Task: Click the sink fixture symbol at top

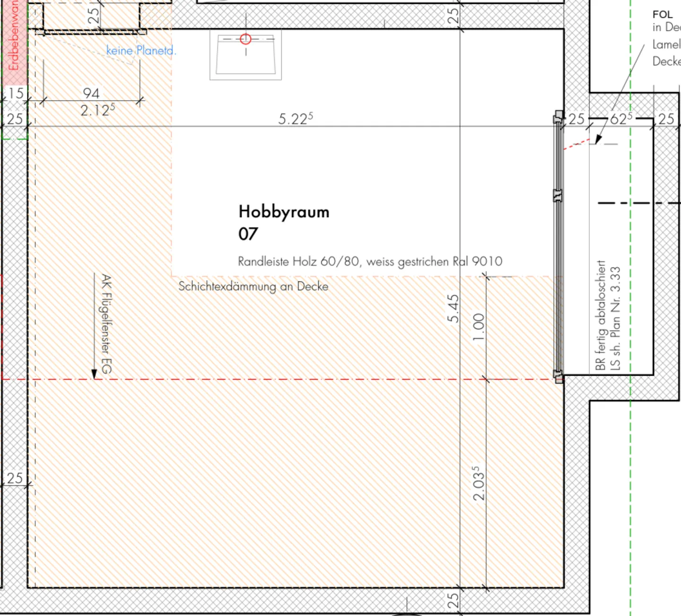Action: tap(245, 56)
